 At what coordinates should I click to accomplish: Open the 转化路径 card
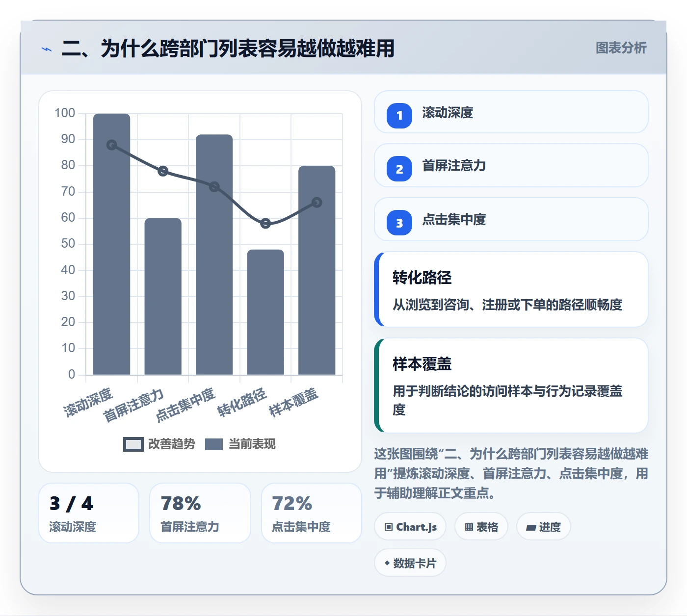511,289
